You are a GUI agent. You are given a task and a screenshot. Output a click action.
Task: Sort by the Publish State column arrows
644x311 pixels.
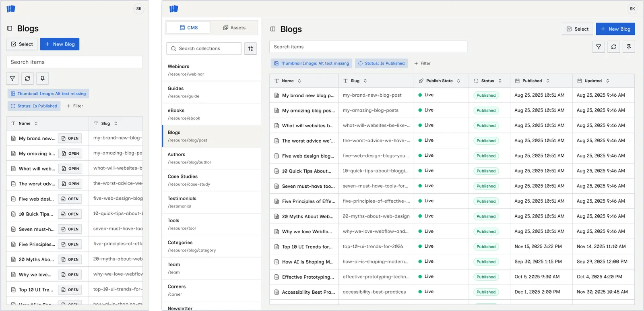tap(458, 81)
